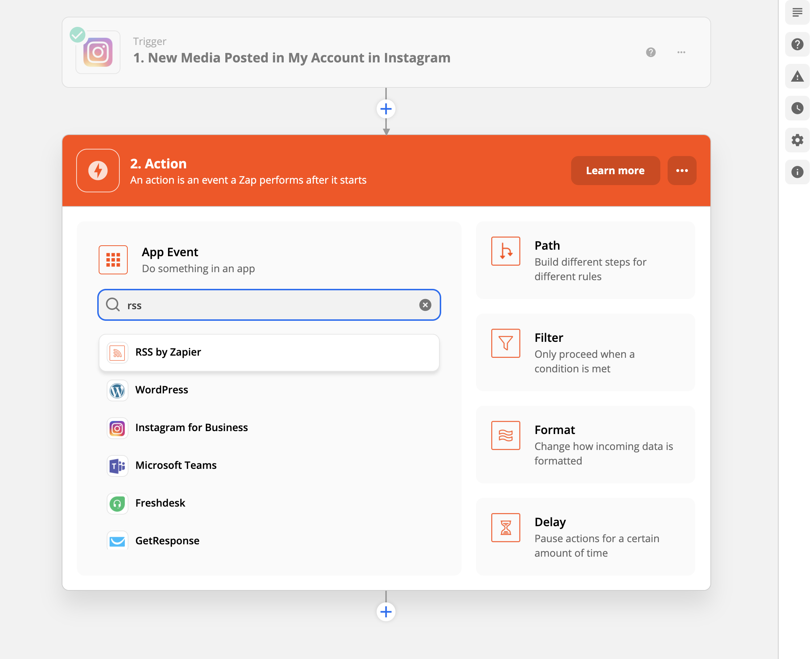Click the Learn more button
This screenshot has height=659, width=812.
(615, 171)
